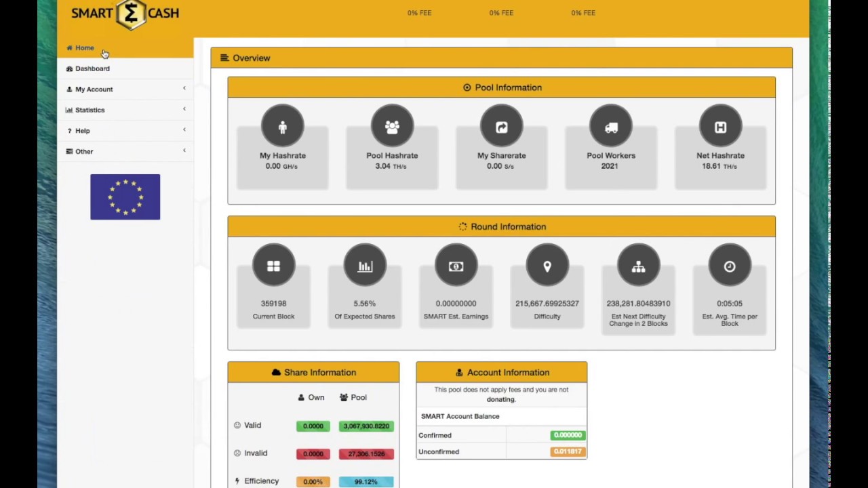
Task: Click the SmartCash logo
Action: tap(125, 14)
